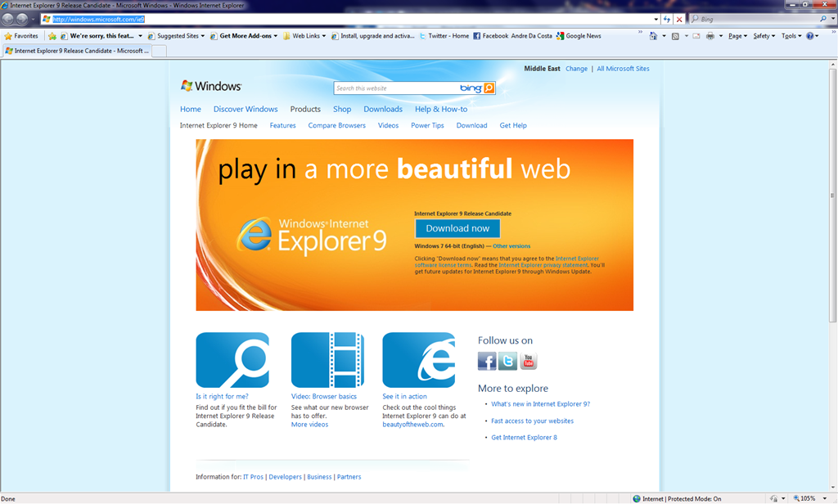Open the Get More Add-ons favorites item
Screen dimensions: 838x504
[244, 36]
